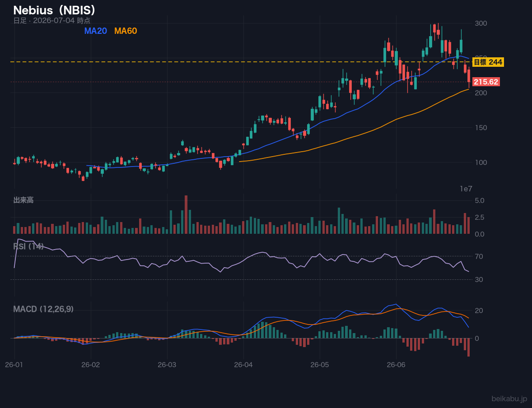532x408 pixels.
Task: Click the 26-01 date axis label
Action: (14, 365)
